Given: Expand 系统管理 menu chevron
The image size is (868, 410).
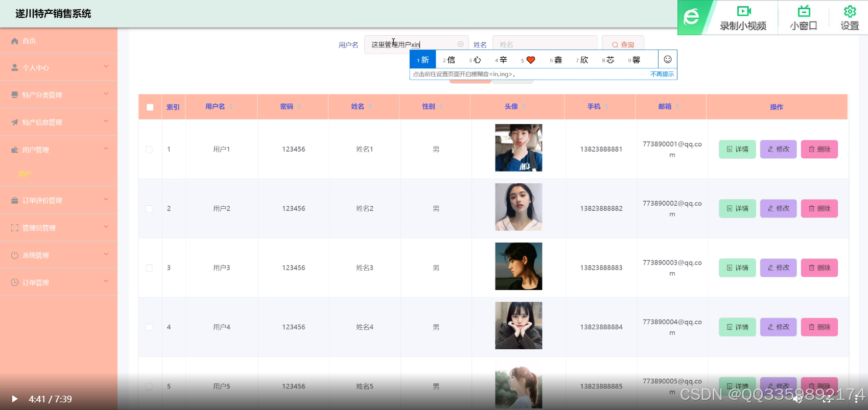Looking at the screenshot, I should point(106,254).
